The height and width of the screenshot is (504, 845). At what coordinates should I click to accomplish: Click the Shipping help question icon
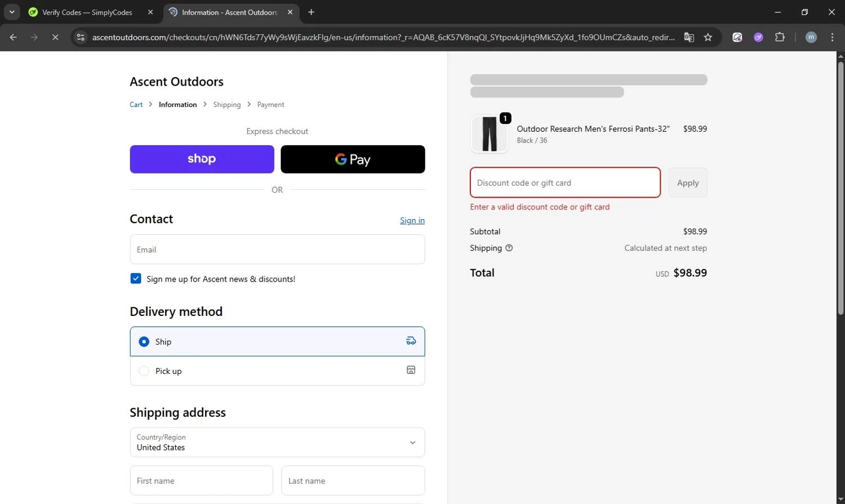(x=509, y=248)
